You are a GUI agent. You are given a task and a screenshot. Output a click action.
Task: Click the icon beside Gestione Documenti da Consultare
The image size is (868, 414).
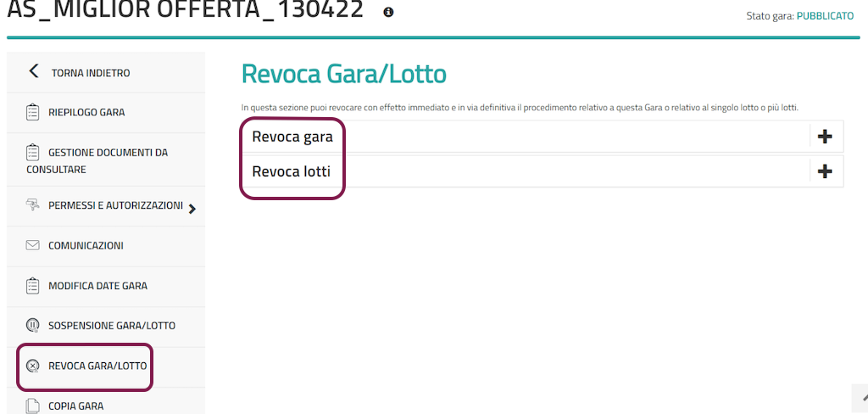click(33, 153)
